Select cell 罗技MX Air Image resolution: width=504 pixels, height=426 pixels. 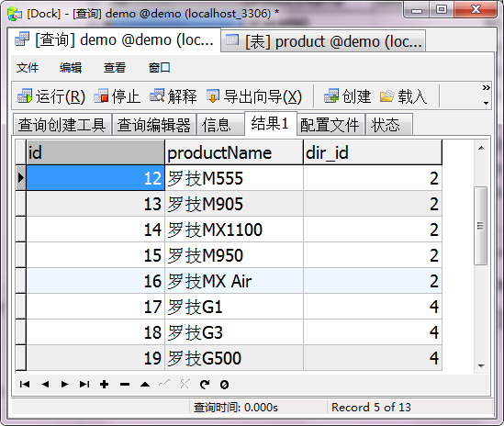[x=234, y=281]
